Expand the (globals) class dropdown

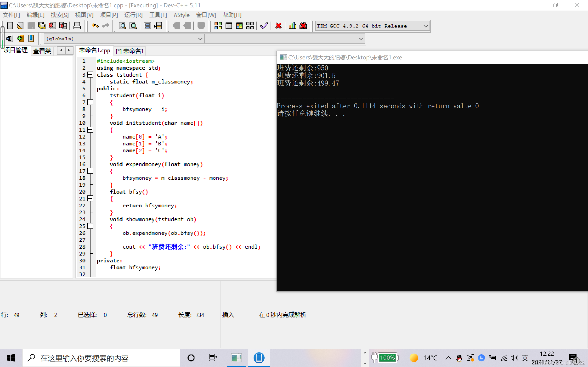200,39
